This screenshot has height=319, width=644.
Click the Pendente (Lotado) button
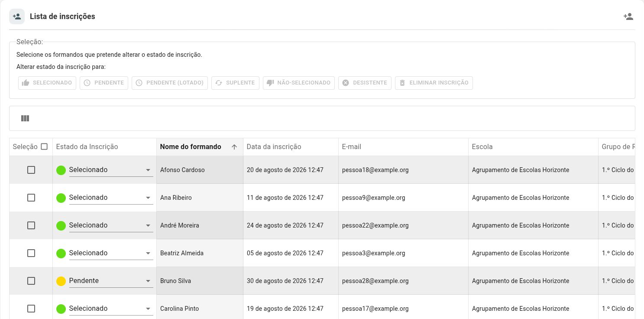(170, 83)
